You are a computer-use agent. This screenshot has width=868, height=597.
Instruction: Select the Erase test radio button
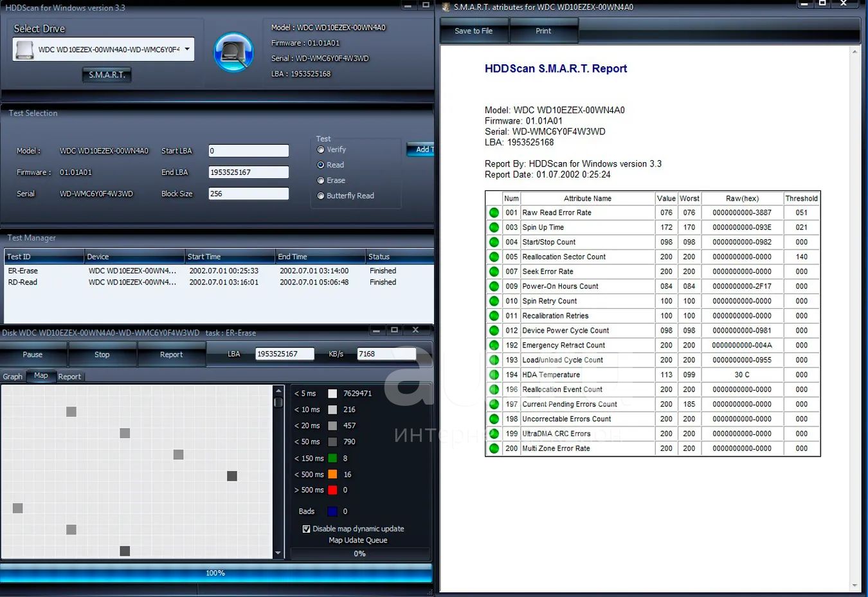pyautogui.click(x=321, y=181)
